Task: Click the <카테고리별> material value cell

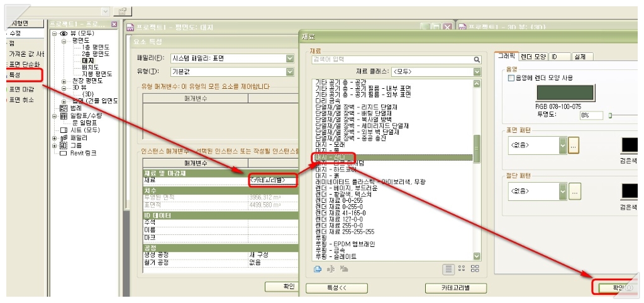Action: (x=273, y=180)
